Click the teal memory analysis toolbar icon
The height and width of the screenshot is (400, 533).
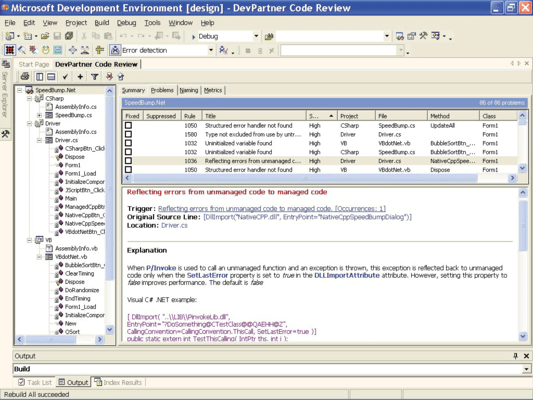pos(58,50)
